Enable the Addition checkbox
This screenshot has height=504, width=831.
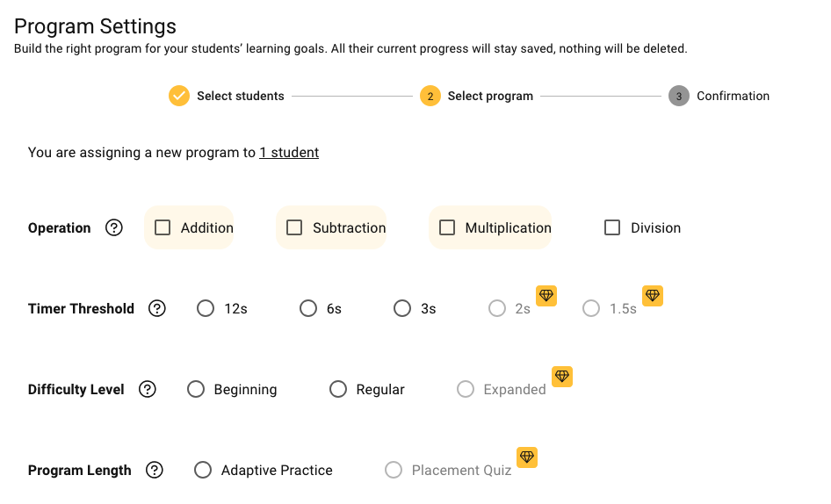pos(163,227)
